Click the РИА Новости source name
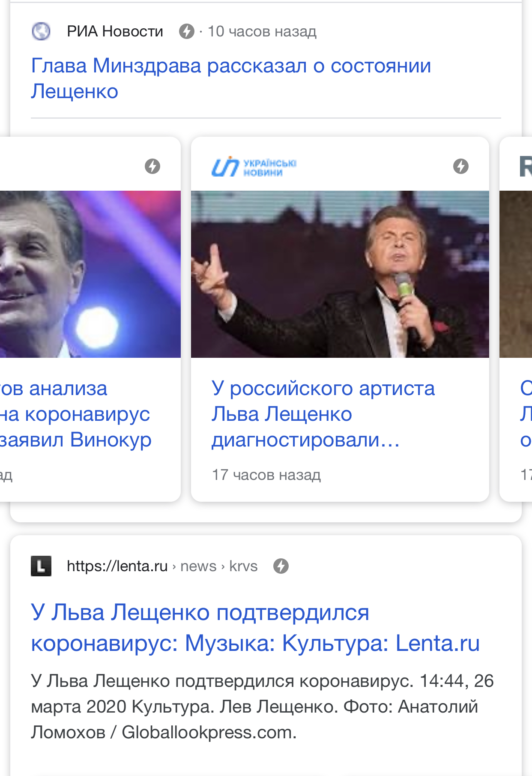 (x=115, y=31)
